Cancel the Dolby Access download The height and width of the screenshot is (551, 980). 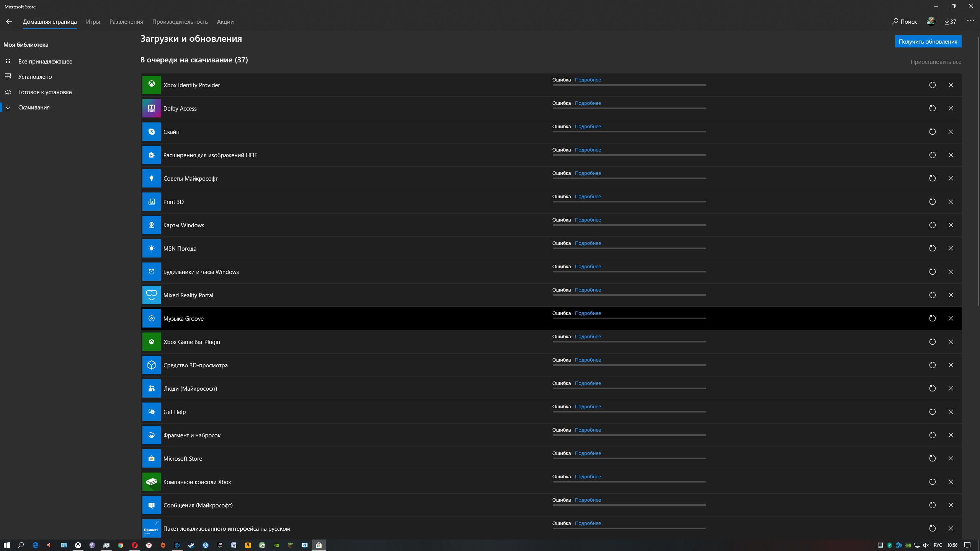951,108
